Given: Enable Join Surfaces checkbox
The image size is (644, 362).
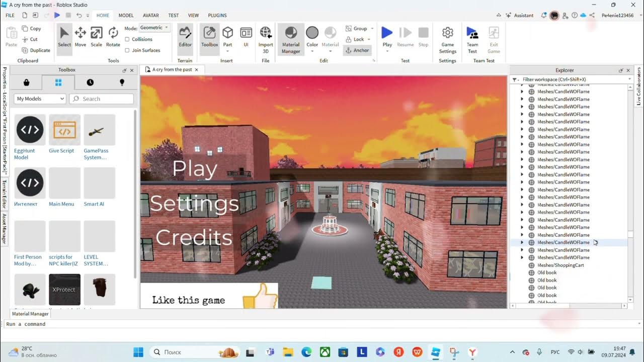Looking at the screenshot, I should [127, 50].
